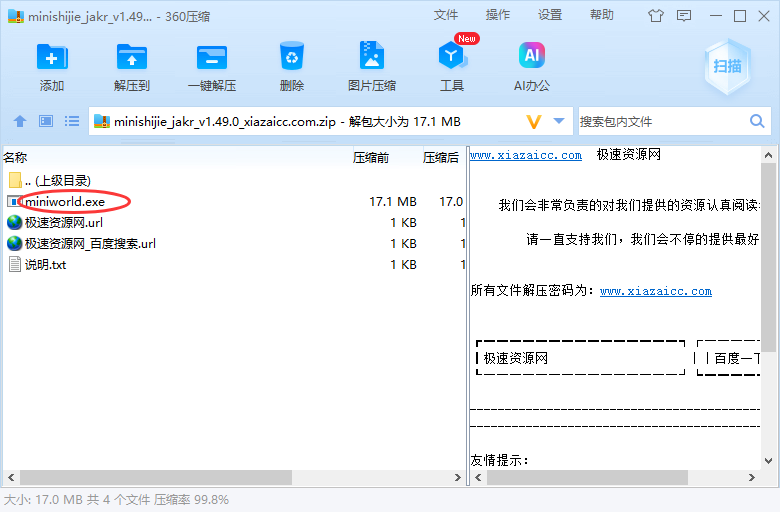The image size is (780, 512).
Task: Select the 极速资源网.url file
Action: [64, 222]
